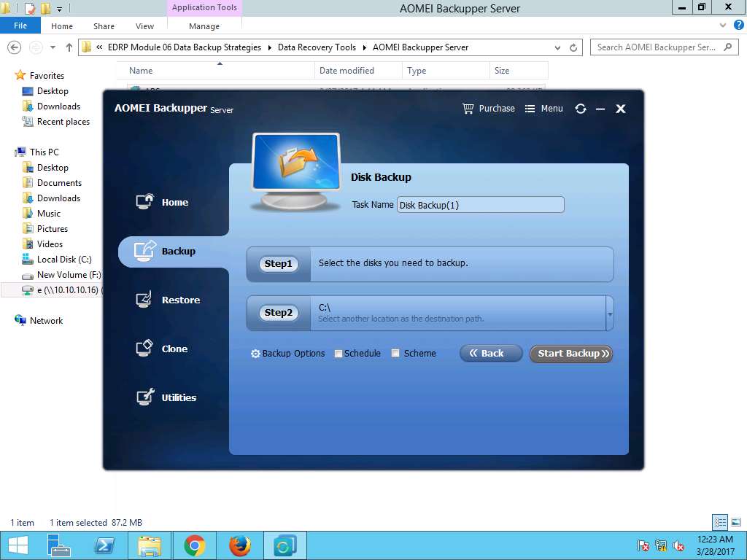Select the Backup sidebar tab
Image resolution: width=747 pixels, height=560 pixels.
(x=174, y=252)
